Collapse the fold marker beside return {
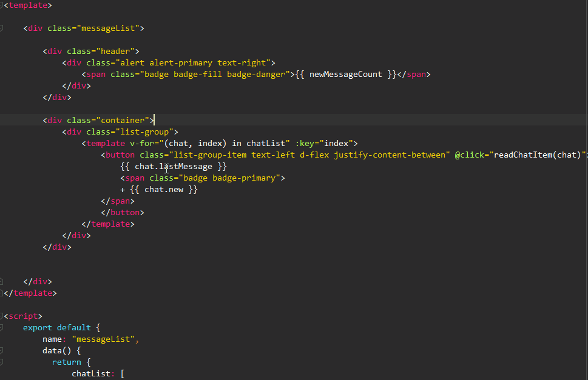This screenshot has height=380, width=588. tap(1, 362)
